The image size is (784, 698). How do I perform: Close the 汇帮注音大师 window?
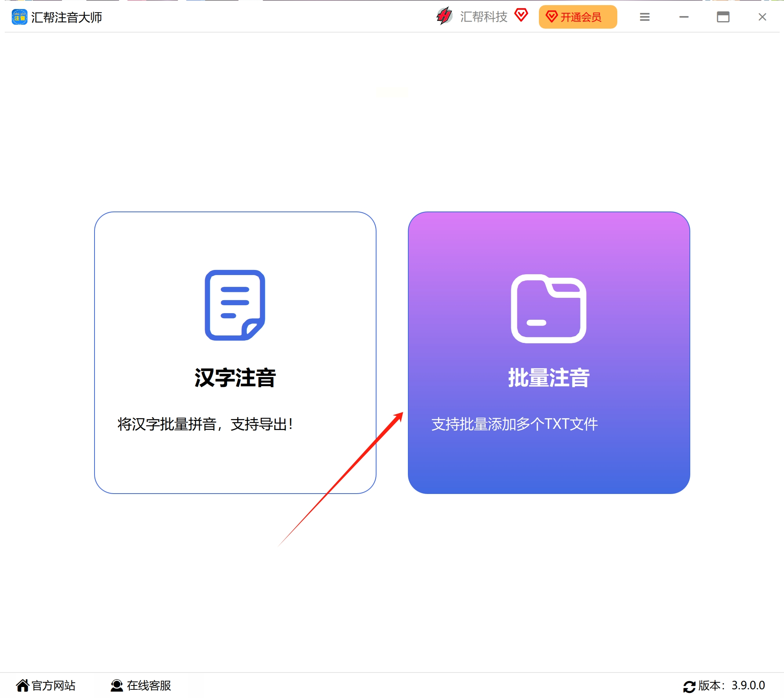(x=762, y=17)
